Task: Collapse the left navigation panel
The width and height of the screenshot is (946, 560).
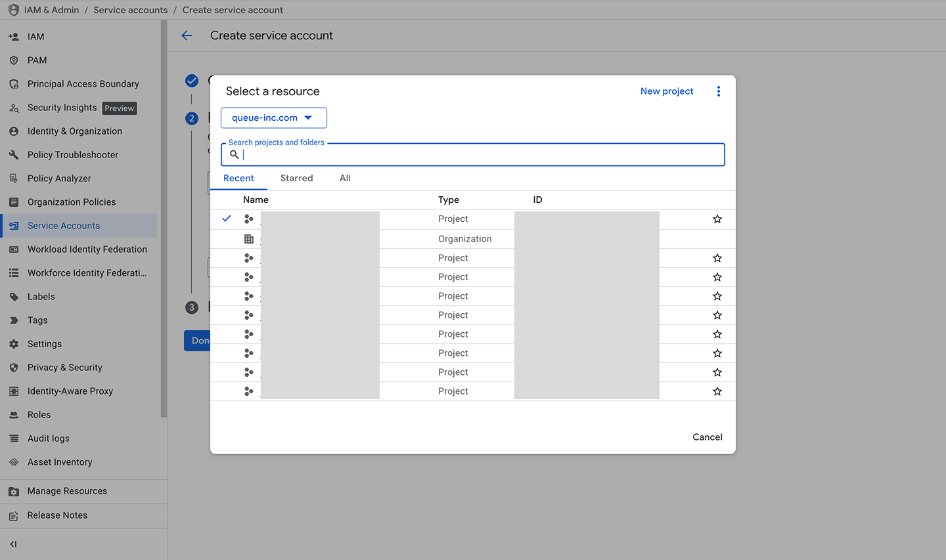Action: coord(14,544)
